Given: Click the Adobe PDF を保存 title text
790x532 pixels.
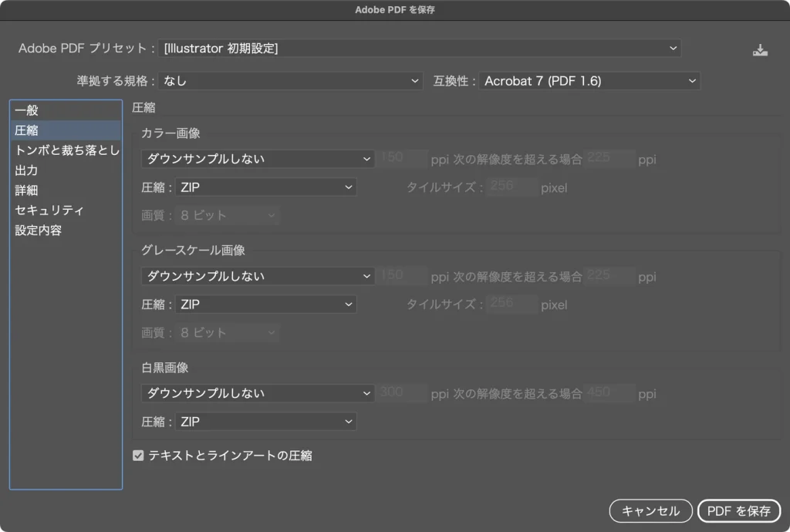Looking at the screenshot, I should point(394,9).
